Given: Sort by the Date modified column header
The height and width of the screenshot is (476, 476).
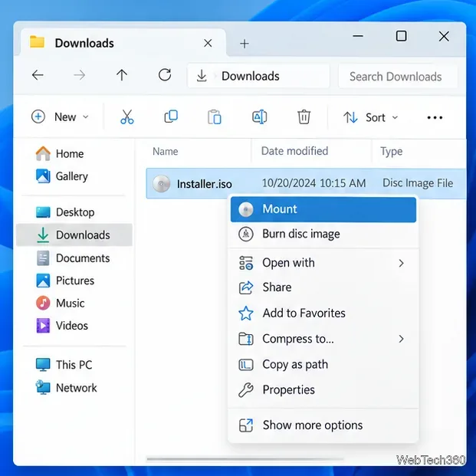Looking at the screenshot, I should (294, 151).
